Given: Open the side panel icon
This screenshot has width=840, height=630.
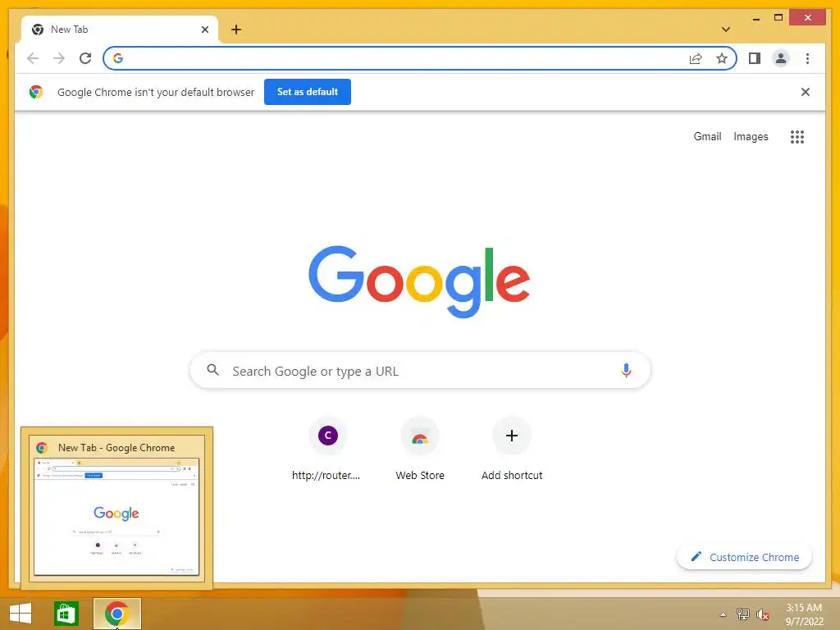Looking at the screenshot, I should [x=755, y=58].
